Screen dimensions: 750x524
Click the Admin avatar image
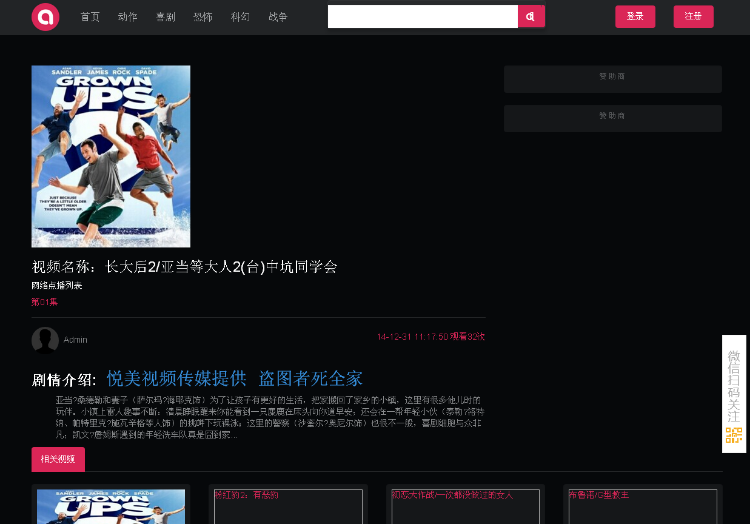pyautogui.click(x=45, y=340)
